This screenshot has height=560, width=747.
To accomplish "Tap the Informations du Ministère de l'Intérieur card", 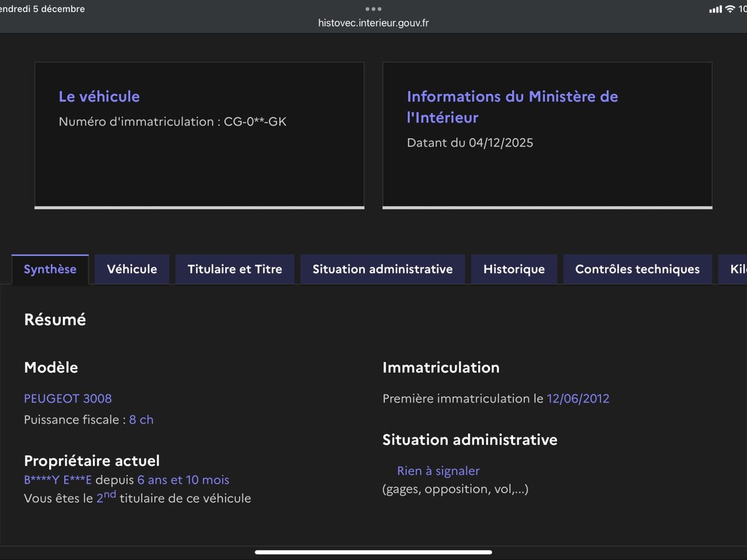I will pyautogui.click(x=547, y=134).
